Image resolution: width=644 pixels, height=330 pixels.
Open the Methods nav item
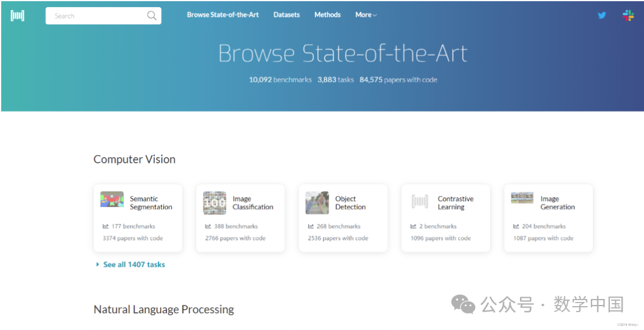tap(327, 15)
